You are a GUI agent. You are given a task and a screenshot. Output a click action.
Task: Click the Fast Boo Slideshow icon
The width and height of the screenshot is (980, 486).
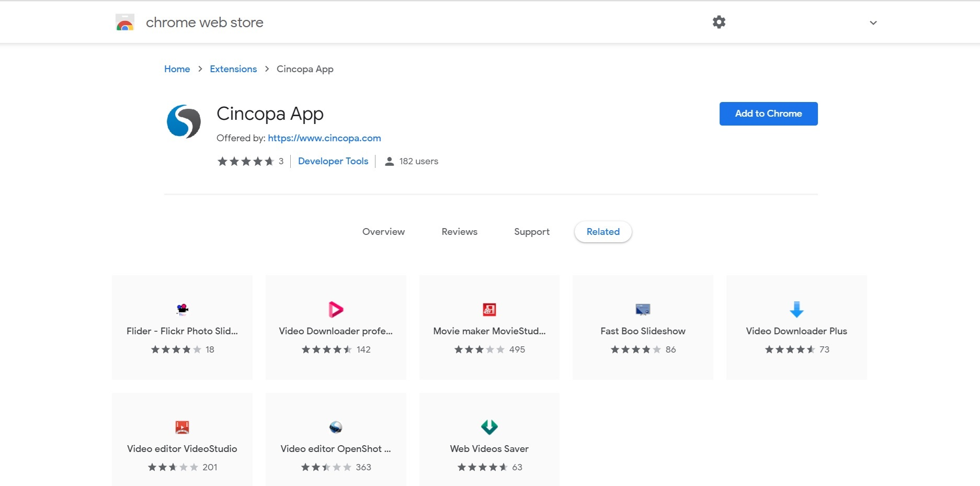pos(643,309)
